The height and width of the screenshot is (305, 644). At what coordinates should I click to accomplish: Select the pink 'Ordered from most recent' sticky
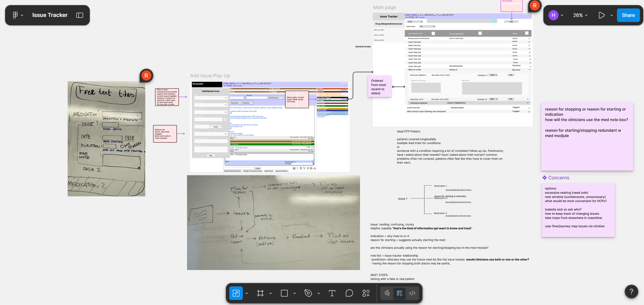pos(379,87)
